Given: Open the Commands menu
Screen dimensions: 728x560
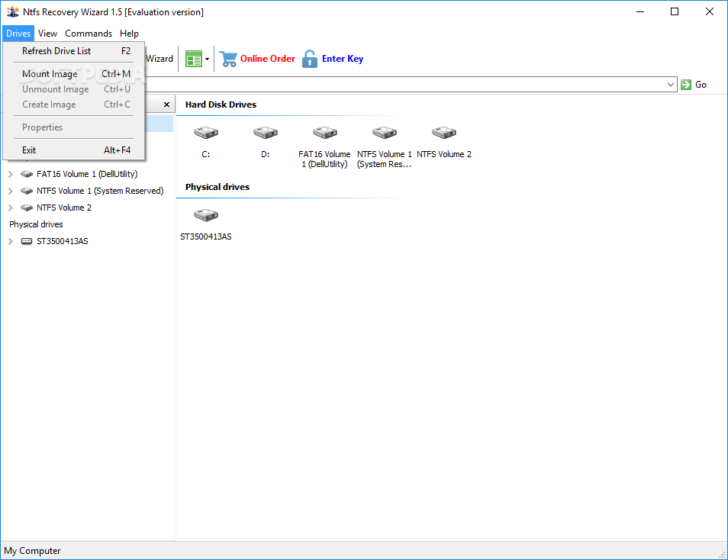Looking at the screenshot, I should [x=89, y=34].
